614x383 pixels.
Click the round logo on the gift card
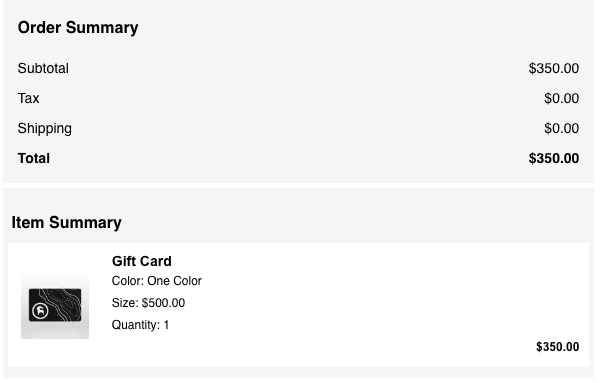tap(40, 311)
